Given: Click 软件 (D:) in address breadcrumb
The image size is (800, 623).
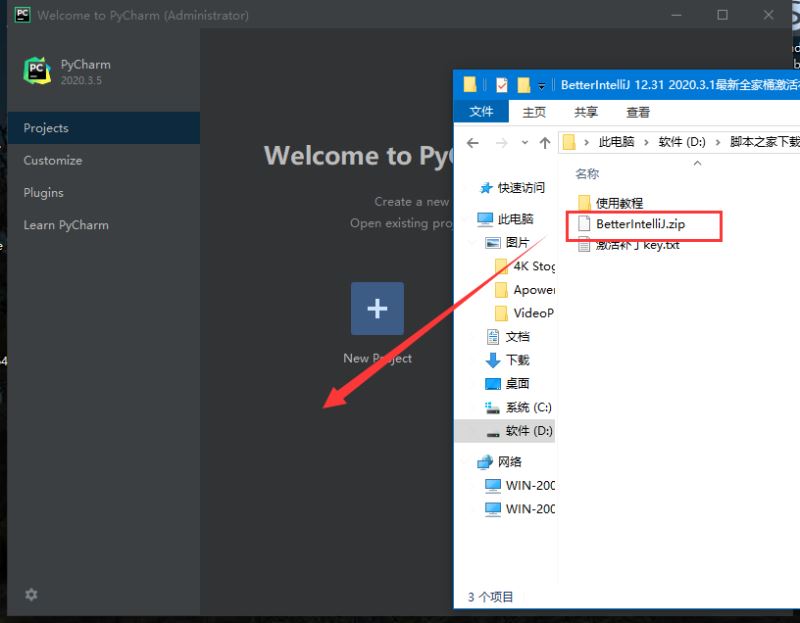Looking at the screenshot, I should (x=682, y=142).
